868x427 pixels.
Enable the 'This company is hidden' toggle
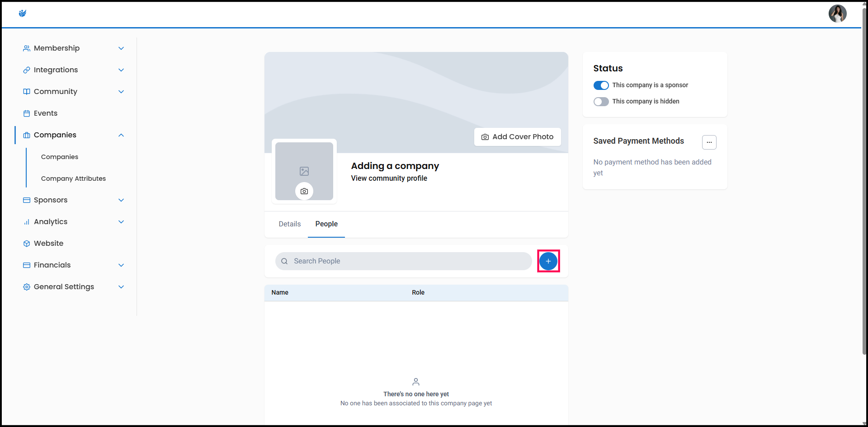601,102
